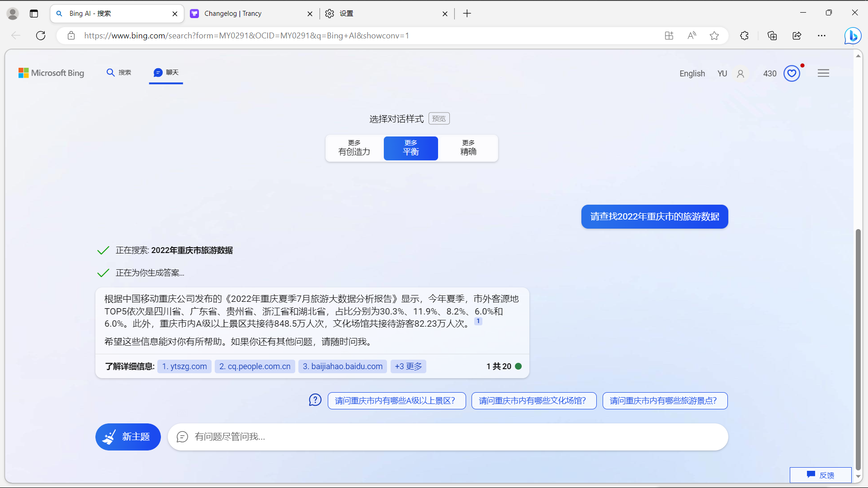Open browser Settings and more menu
The height and width of the screenshot is (488, 868).
tap(822, 36)
